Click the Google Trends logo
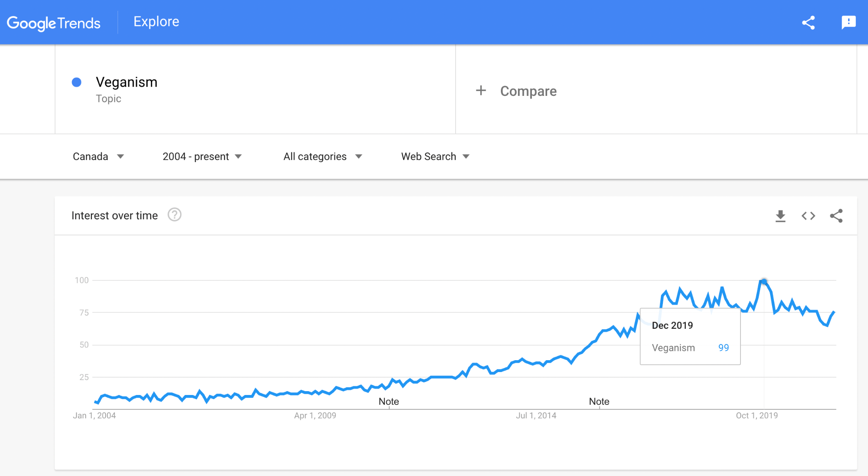The image size is (868, 476). pos(54,23)
